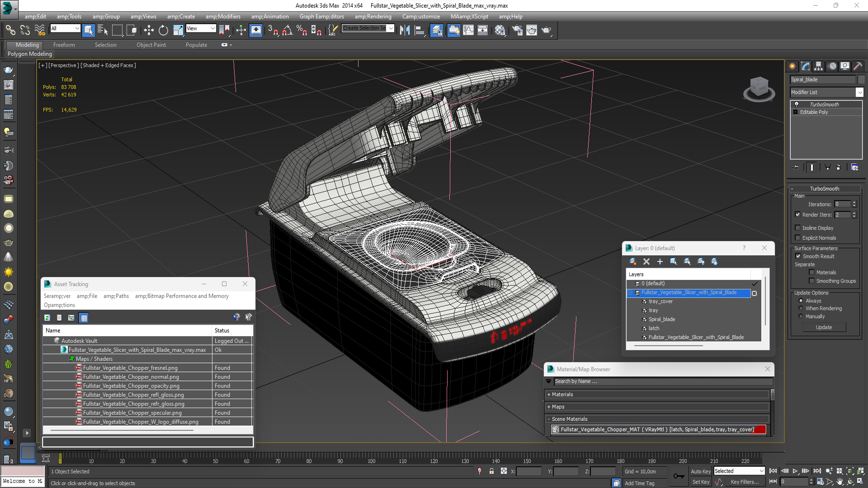
Task: Delete highlighted layer in Layer dialog
Action: pos(646,261)
